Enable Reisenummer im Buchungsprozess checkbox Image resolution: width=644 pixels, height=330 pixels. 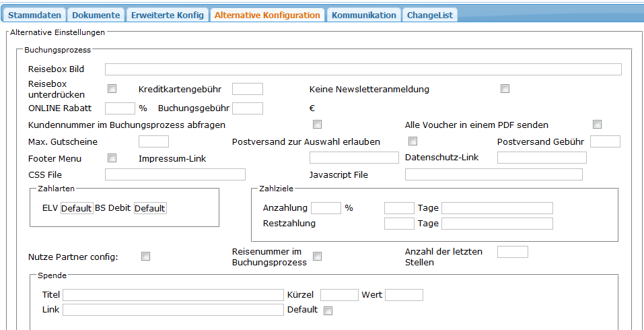[x=318, y=256]
